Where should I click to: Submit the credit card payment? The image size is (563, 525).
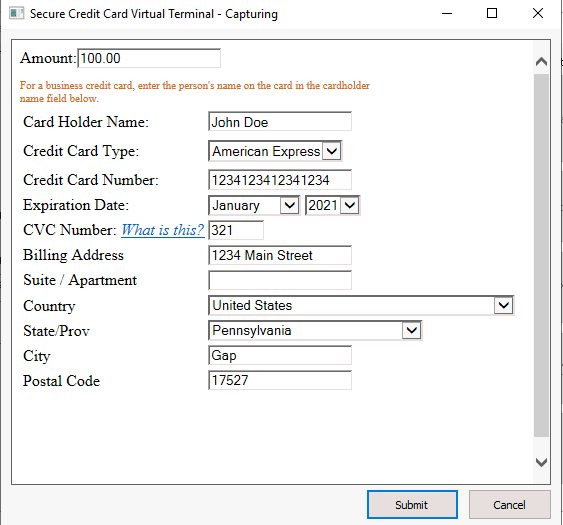tap(412, 505)
